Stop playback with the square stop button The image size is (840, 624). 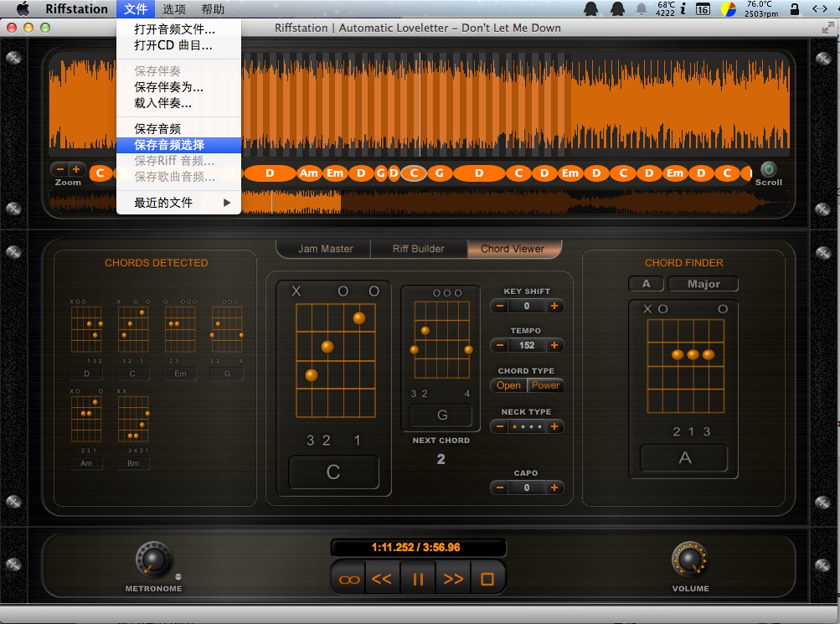tap(487, 579)
